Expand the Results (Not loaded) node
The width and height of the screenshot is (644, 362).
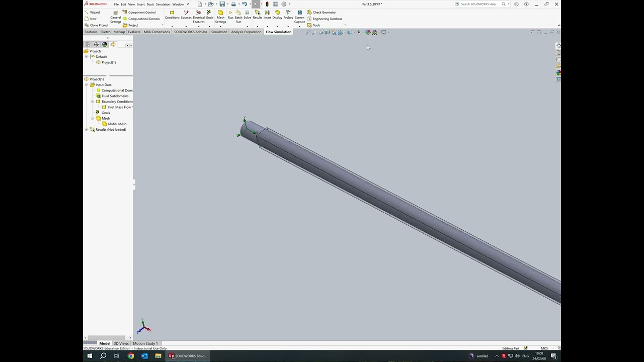86,130
